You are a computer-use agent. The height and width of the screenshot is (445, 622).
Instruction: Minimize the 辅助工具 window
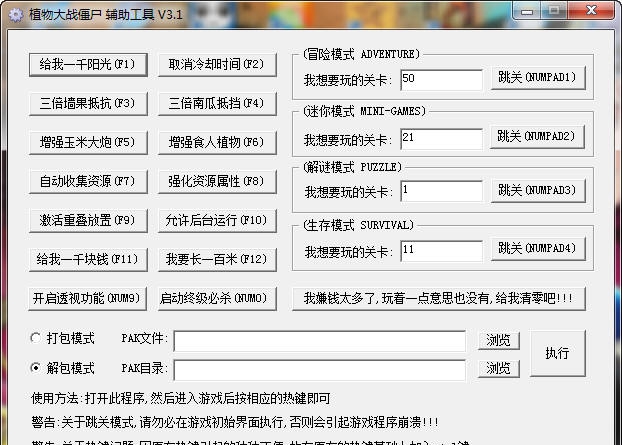[527, 11]
